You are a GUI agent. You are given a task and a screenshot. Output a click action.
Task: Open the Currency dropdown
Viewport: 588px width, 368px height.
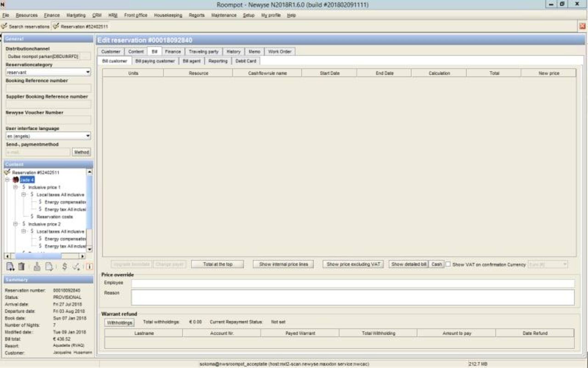pyautogui.click(x=565, y=264)
